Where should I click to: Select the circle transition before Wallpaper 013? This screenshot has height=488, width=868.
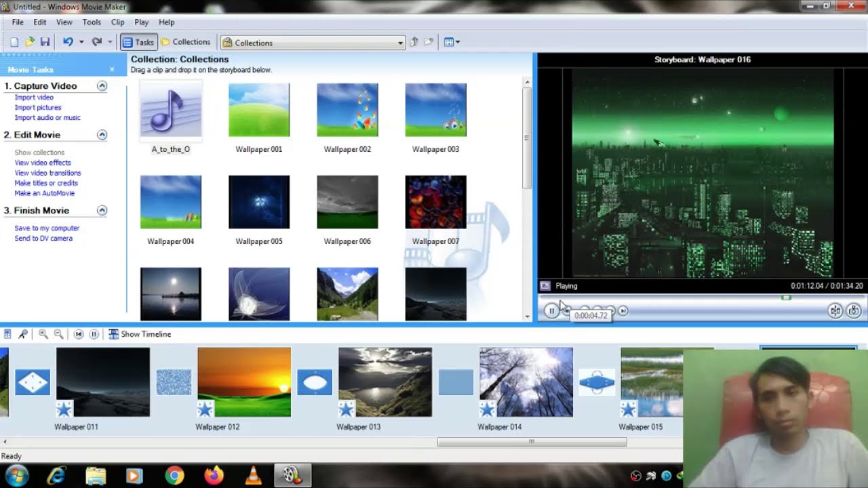coord(315,382)
